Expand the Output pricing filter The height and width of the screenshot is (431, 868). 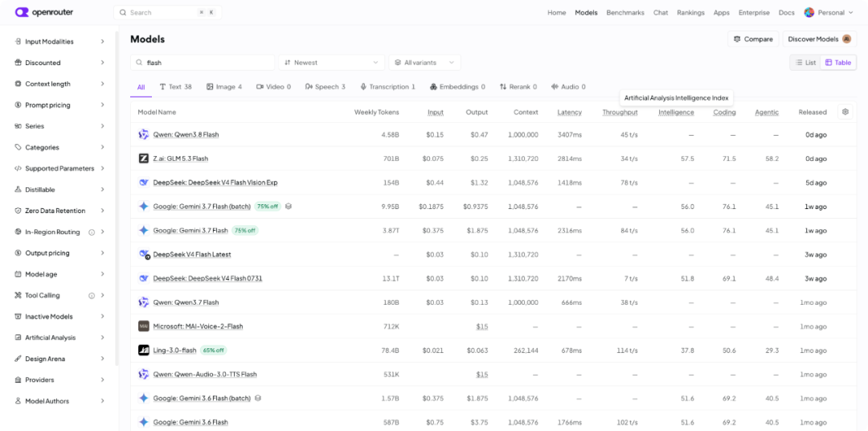(59, 253)
